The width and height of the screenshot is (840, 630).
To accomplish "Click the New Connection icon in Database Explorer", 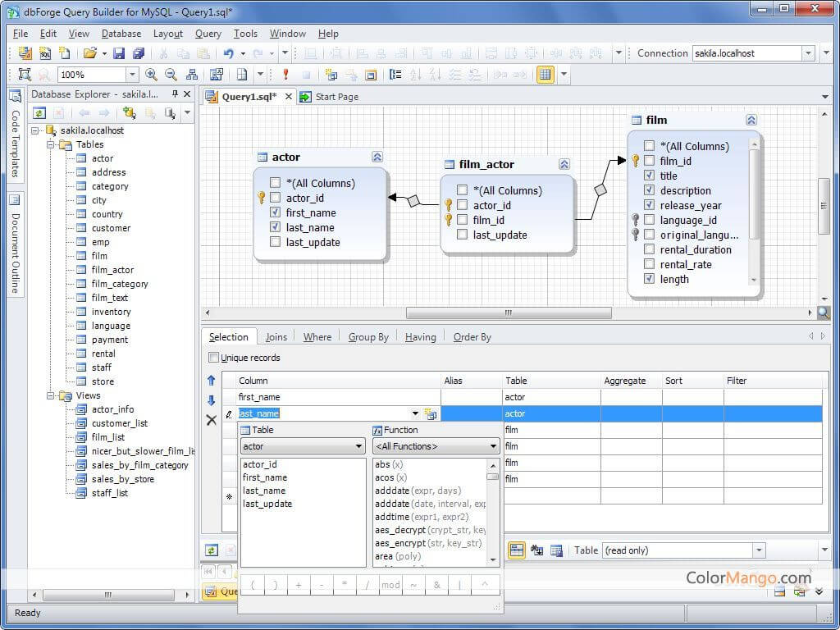I will click(129, 113).
